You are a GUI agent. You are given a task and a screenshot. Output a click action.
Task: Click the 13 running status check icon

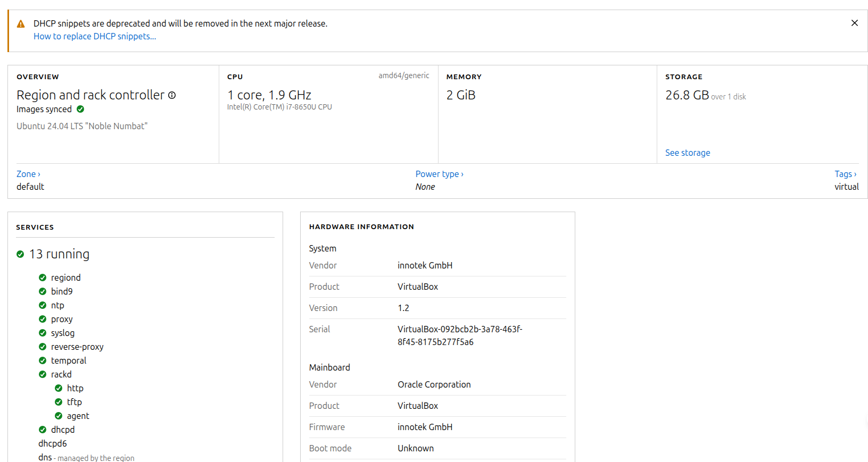(x=20, y=254)
